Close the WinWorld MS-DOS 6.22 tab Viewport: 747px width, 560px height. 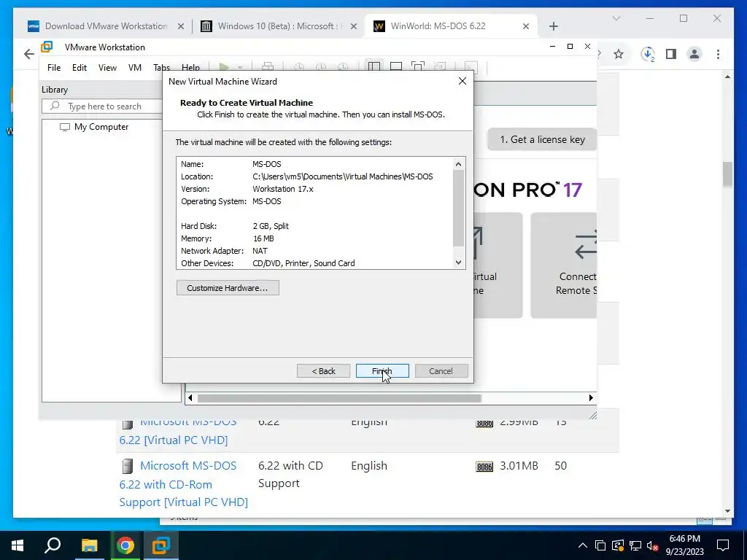(x=526, y=27)
